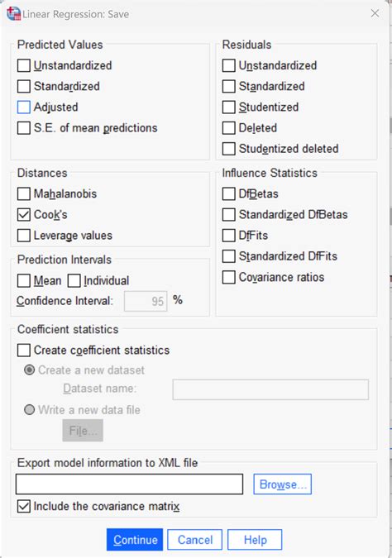The width and height of the screenshot is (392, 558).
Task: Enable Standardized DfBetas
Action: click(228, 215)
